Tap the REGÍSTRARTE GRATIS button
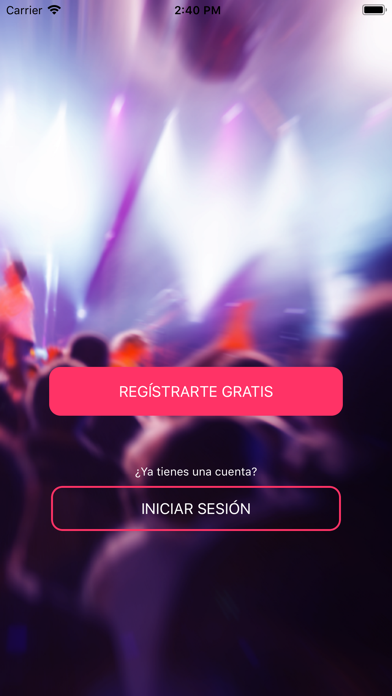Image resolution: width=392 pixels, height=696 pixels. tap(196, 391)
